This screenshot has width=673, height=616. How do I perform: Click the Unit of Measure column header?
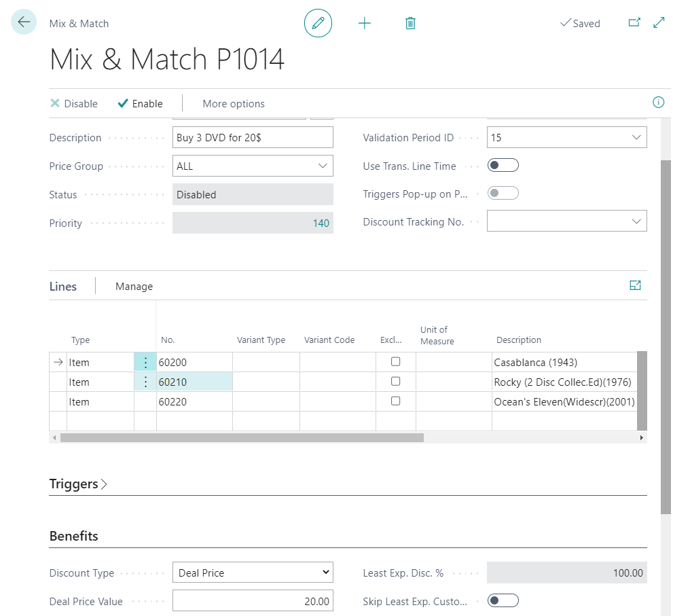tap(437, 336)
